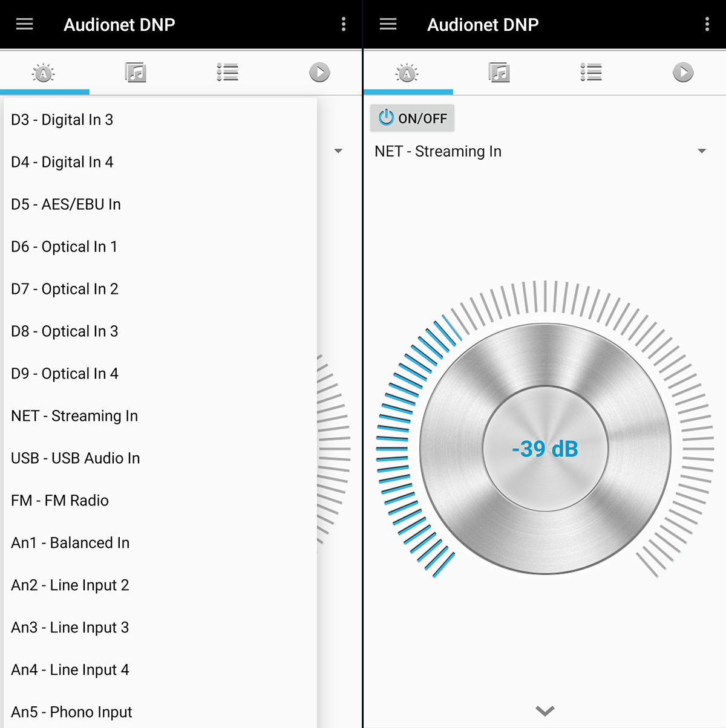726x728 pixels.
Task: Click the silver volume knob
Action: (545, 449)
